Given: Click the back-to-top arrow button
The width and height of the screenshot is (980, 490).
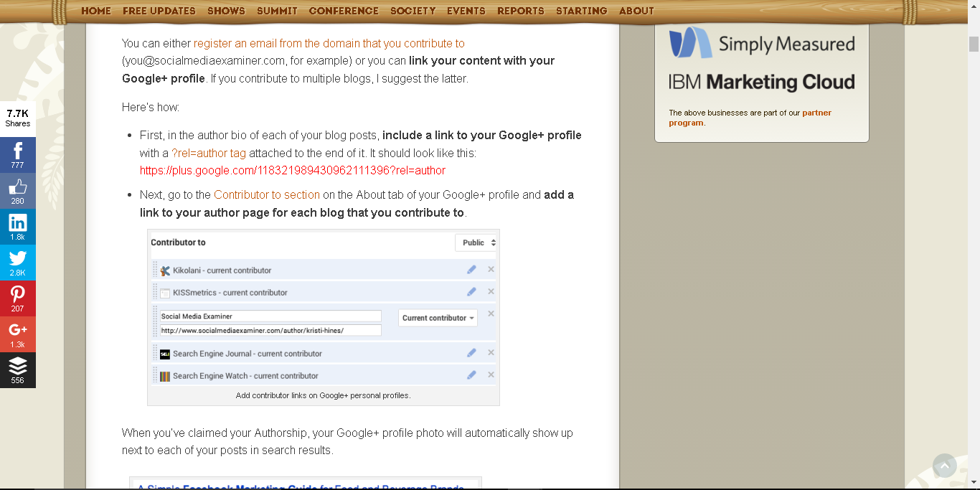Looking at the screenshot, I should (x=945, y=466).
